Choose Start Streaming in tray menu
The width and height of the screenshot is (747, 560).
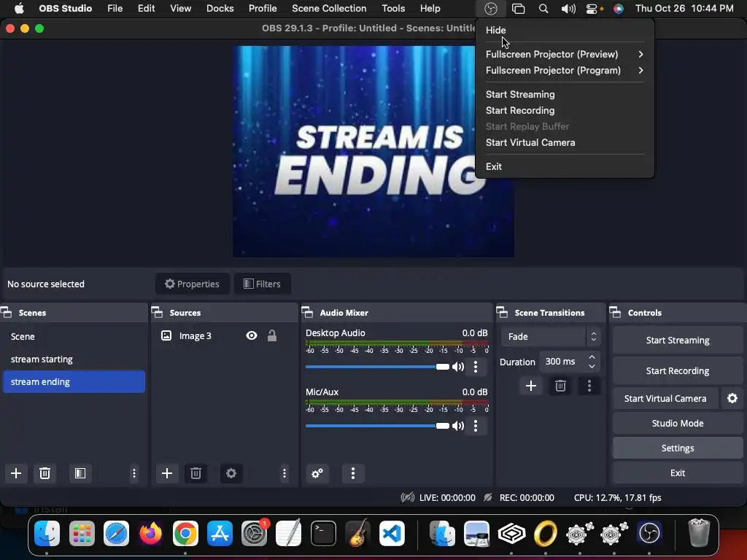pos(565,94)
